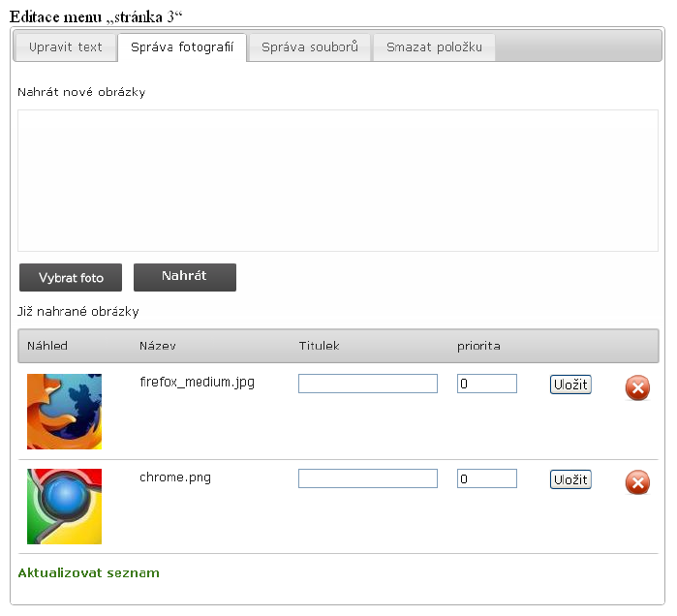Delete firefox_medium.jpg with the red X icon
Image resolution: width=677 pixels, height=616 pixels.
[637, 387]
